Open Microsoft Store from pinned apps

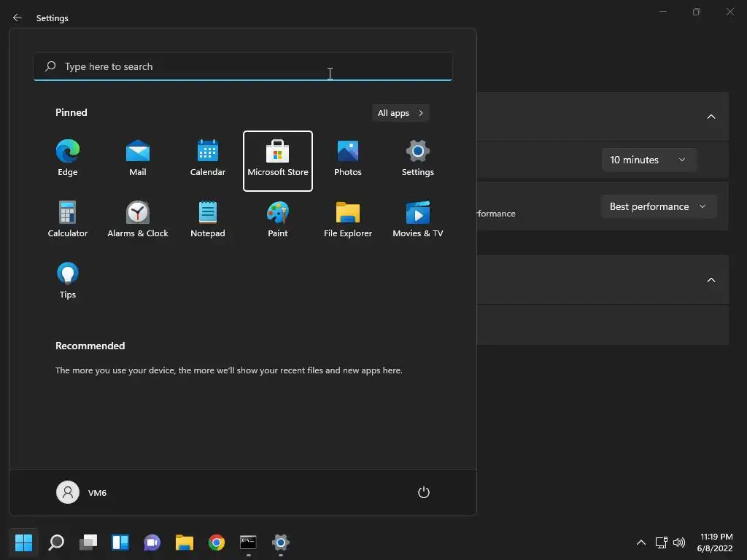278,161
